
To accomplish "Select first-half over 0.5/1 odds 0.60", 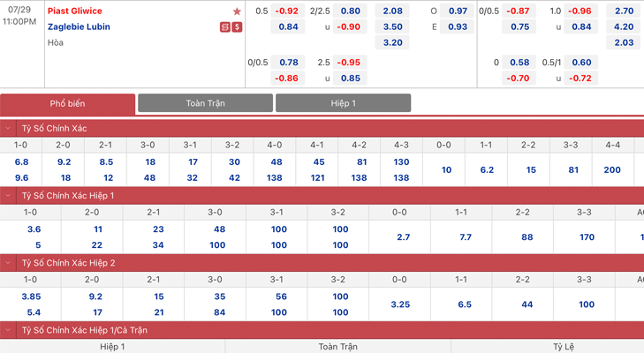I will point(581,63).
